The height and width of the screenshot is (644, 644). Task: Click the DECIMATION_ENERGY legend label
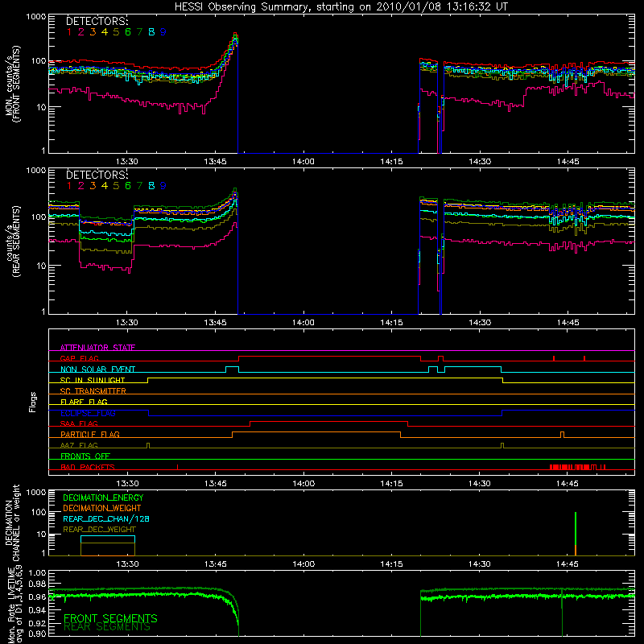[x=103, y=497]
